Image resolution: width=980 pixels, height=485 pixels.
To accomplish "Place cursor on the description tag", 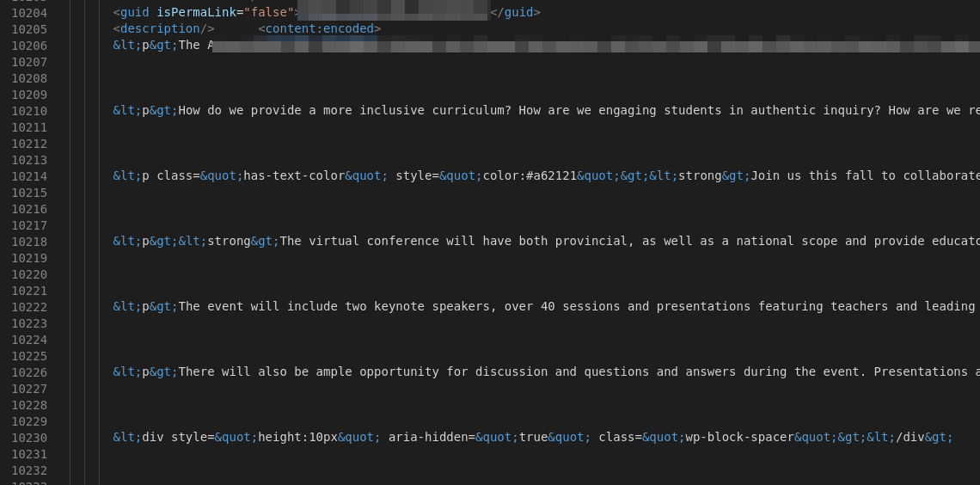I will point(163,28).
